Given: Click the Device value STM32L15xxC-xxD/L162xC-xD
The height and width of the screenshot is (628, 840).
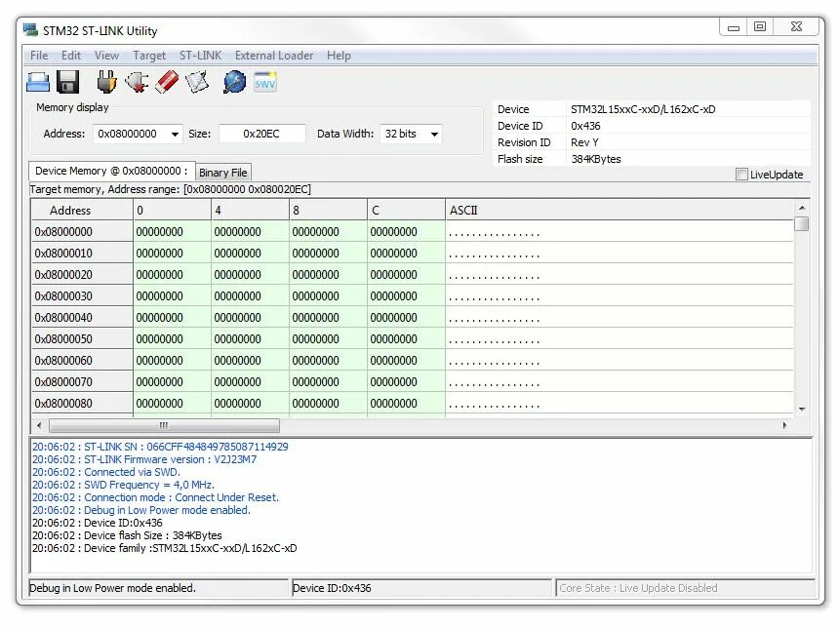Looking at the screenshot, I should [x=643, y=109].
